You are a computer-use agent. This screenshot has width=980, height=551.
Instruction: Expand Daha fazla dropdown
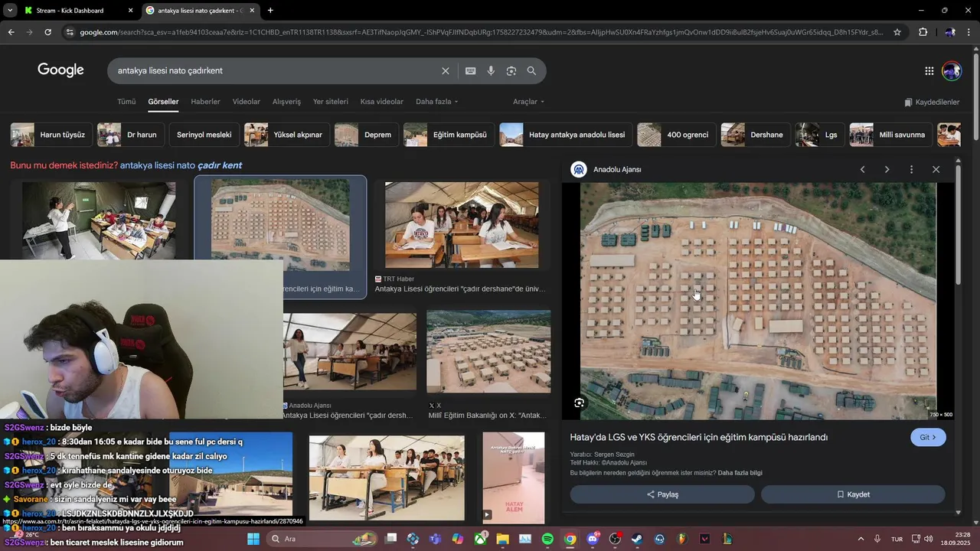click(x=437, y=102)
